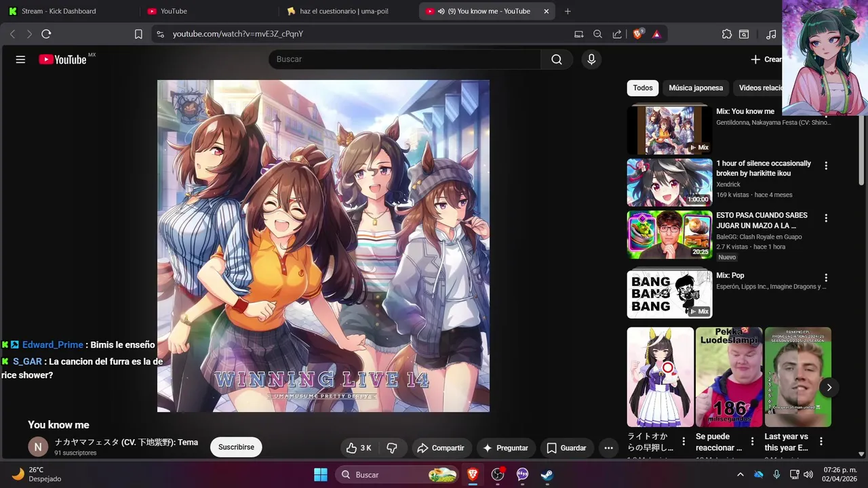Bookmark this page with the bookmark icon
The width and height of the screenshot is (868, 488).
coord(138,34)
